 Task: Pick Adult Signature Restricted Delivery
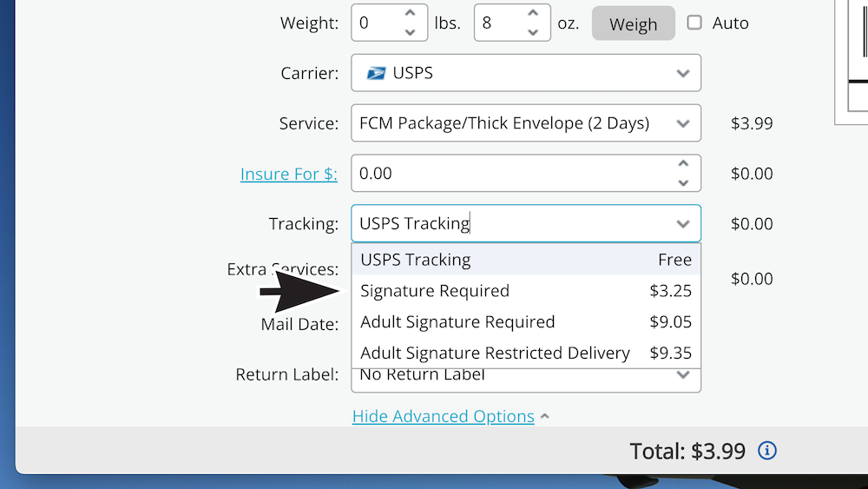[x=526, y=354]
